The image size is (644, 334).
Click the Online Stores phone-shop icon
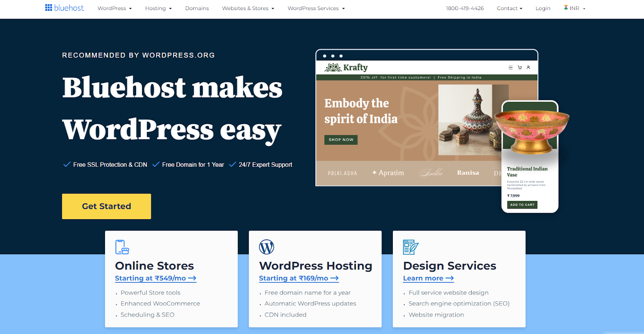click(x=122, y=247)
